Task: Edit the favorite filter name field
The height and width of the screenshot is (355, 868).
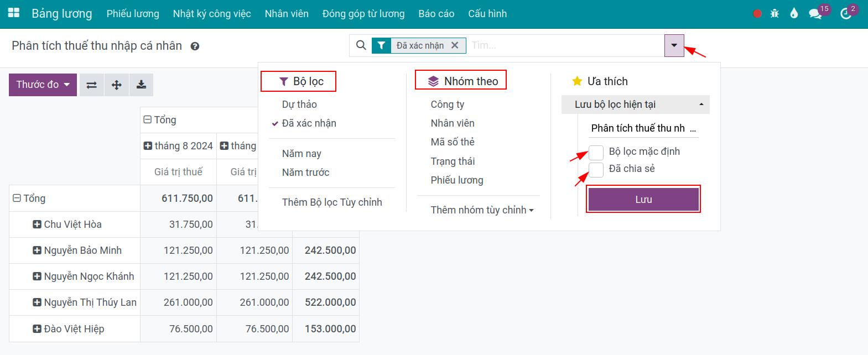Action: 643,128
